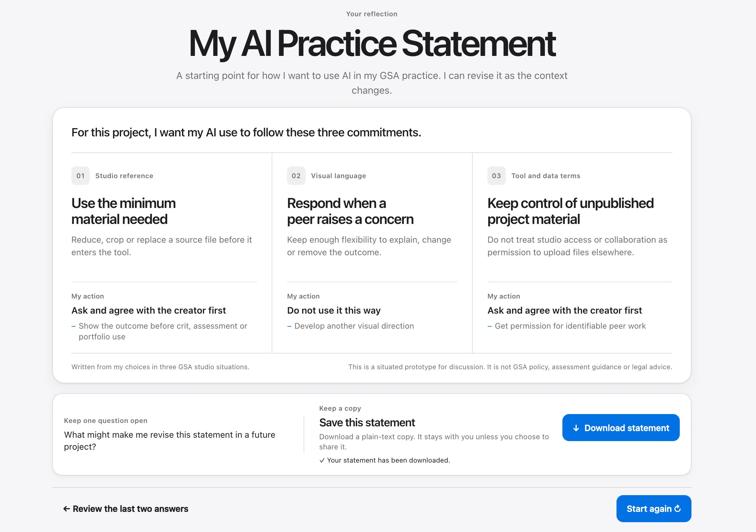756x532 pixels.
Task: Click text Reduce, crop or replace a source file
Action: point(162,246)
